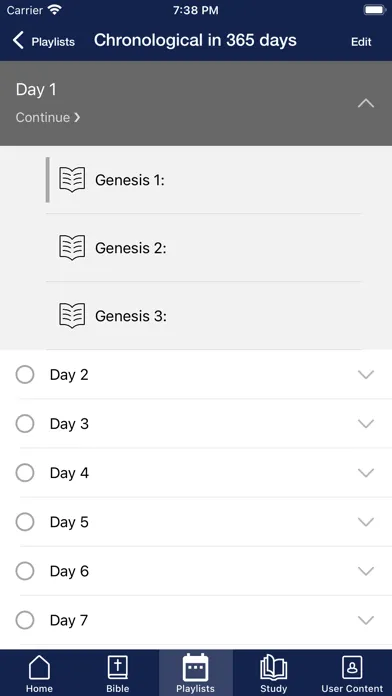Open the Study books icon

click(x=273, y=668)
